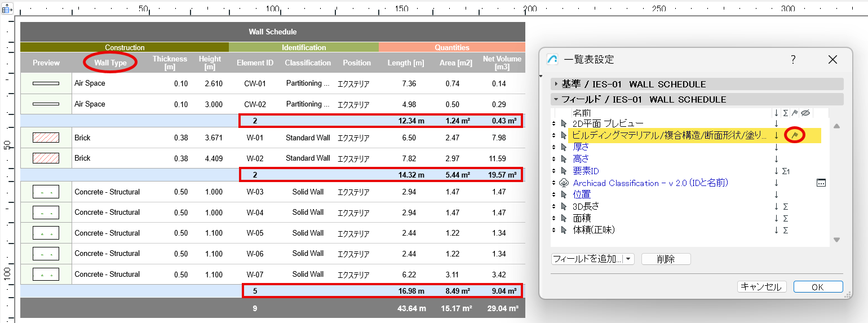
Task: Select the 高さ field in the list
Action: pos(582,159)
